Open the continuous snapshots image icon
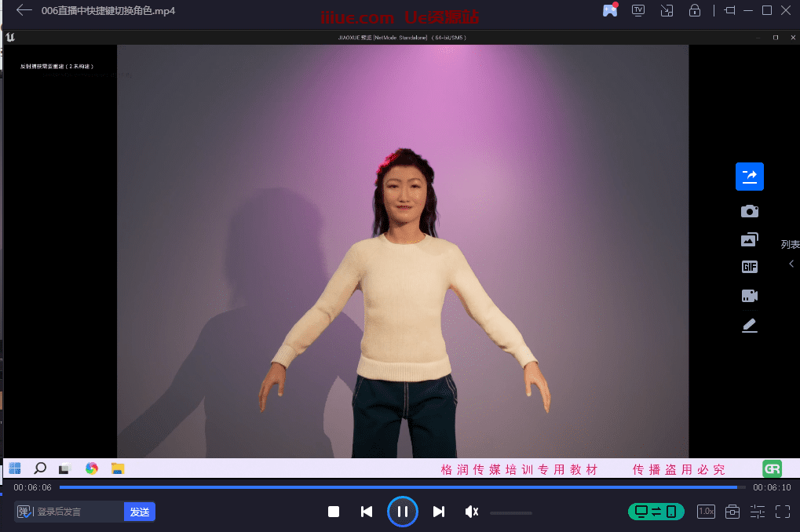This screenshot has height=532, width=800. click(x=749, y=239)
